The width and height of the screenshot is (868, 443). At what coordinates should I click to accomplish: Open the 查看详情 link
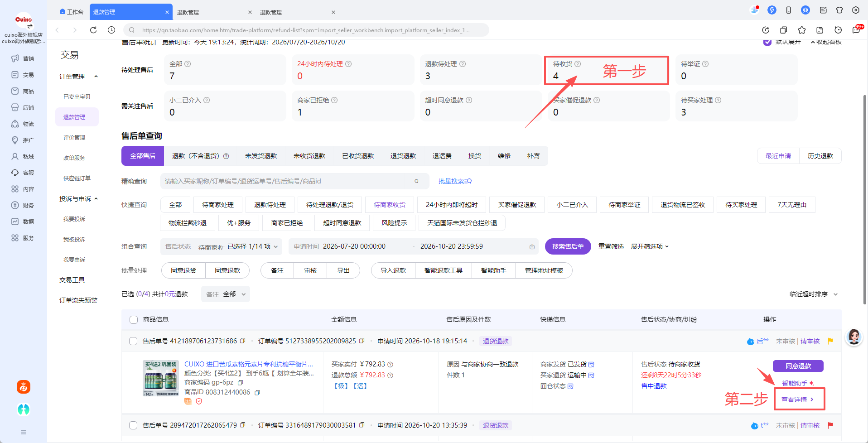pos(798,400)
